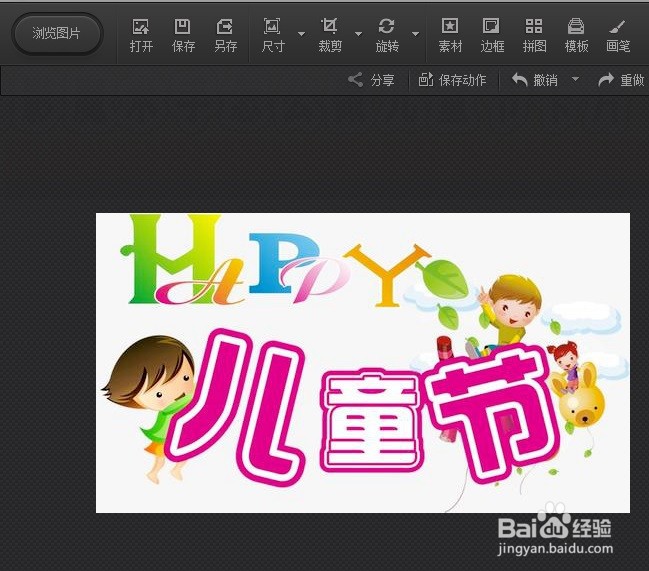
Task: Expand the 旋转 rotate dropdown arrow
Action: click(x=416, y=34)
